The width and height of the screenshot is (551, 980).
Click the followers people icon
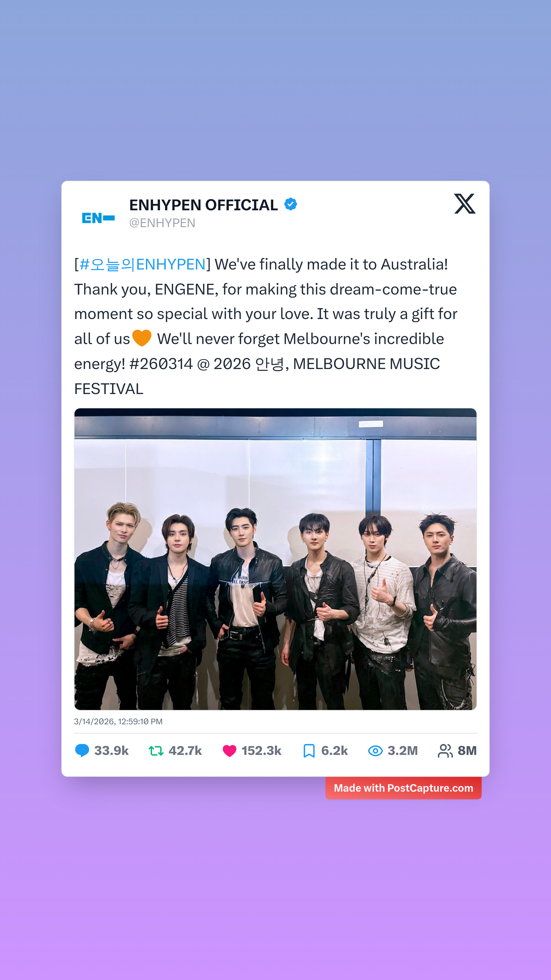445,751
